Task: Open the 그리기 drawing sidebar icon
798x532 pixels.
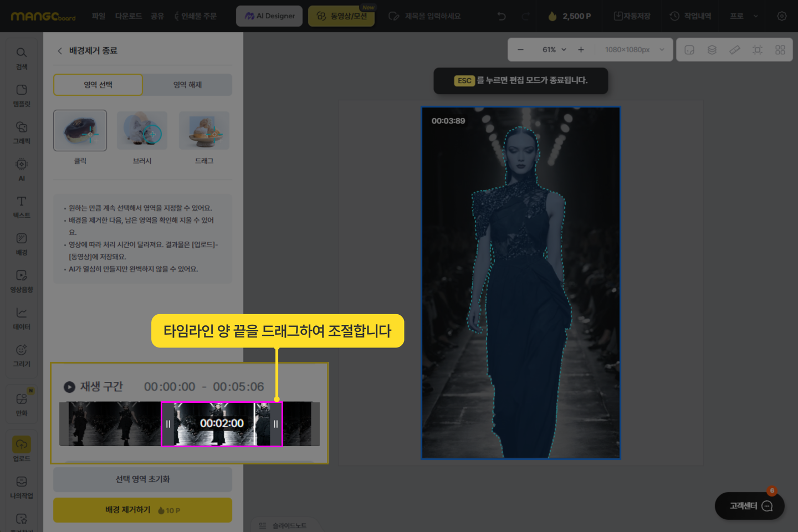Action: point(21,355)
